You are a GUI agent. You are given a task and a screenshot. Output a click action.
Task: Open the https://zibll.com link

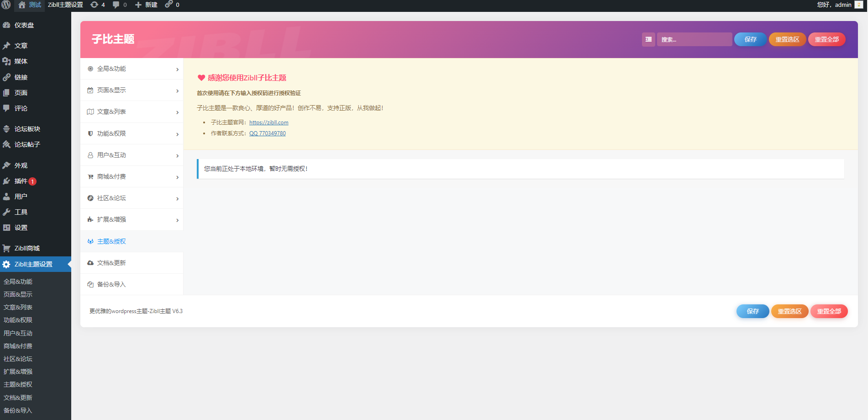point(268,122)
